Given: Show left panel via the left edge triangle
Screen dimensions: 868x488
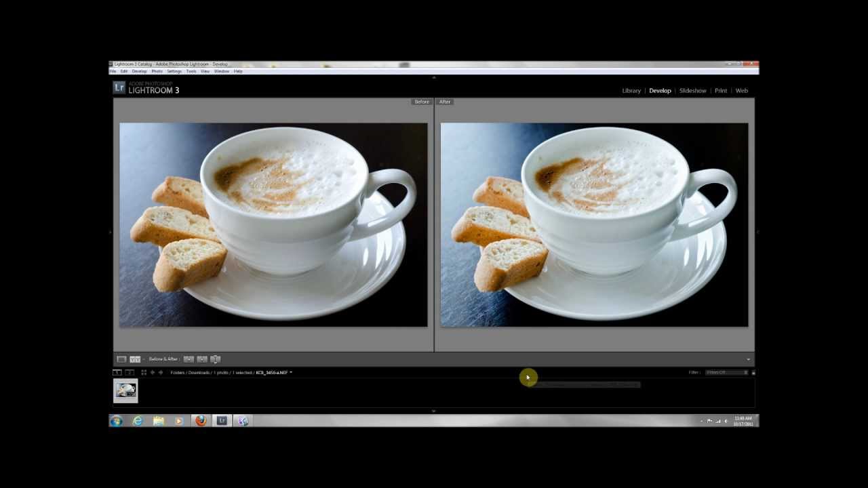Looking at the screenshot, I should (111, 232).
